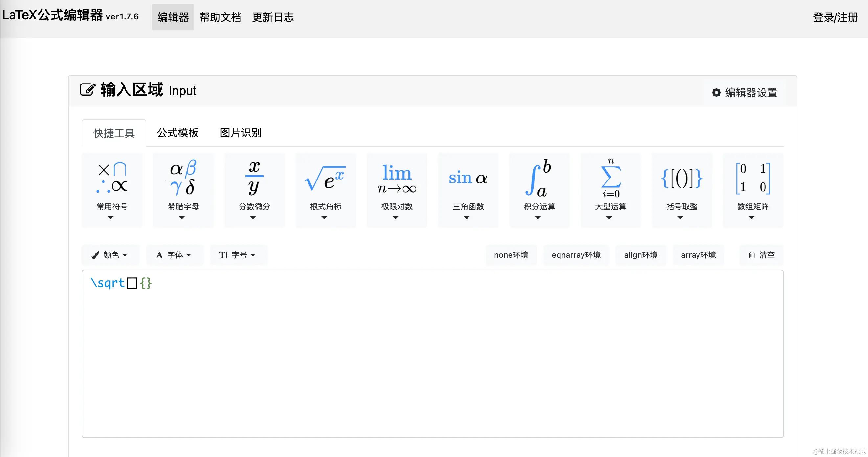Open the Greek letters (希腊字母) icon

tap(183, 178)
